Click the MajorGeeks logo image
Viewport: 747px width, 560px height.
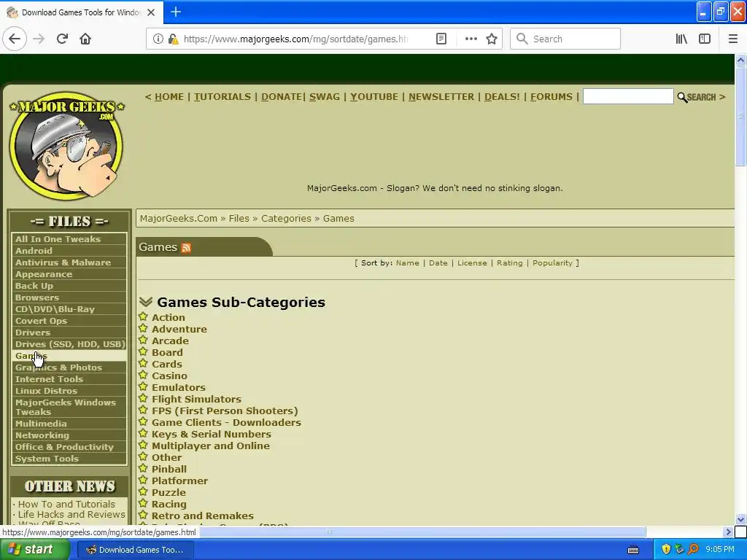(66, 145)
